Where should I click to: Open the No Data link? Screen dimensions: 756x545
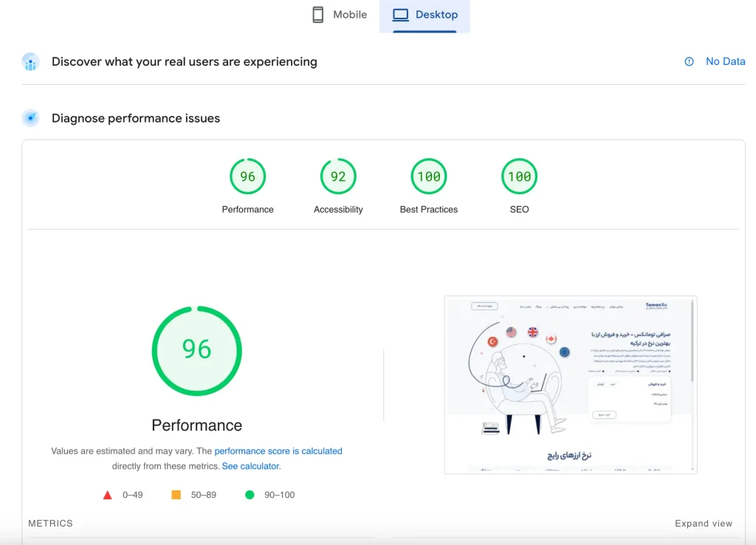click(x=725, y=62)
